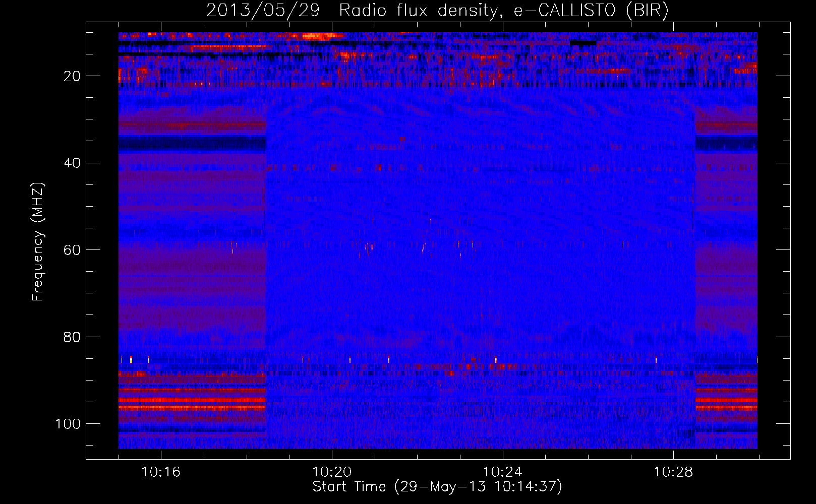Viewport: 816px width, 504px height.
Task: Click the time tick label "10:20"
Action: pyautogui.click(x=332, y=472)
